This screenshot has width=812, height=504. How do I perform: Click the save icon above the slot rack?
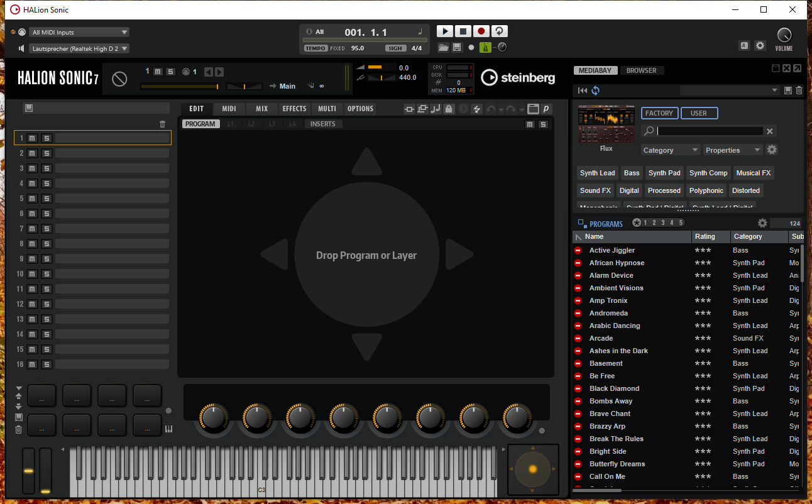tap(29, 108)
